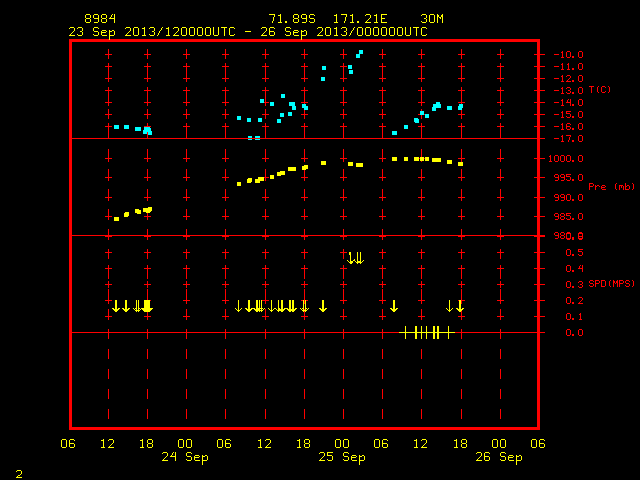The image size is (640, 480).
Task: Click the date range header line
Action: 248,32
